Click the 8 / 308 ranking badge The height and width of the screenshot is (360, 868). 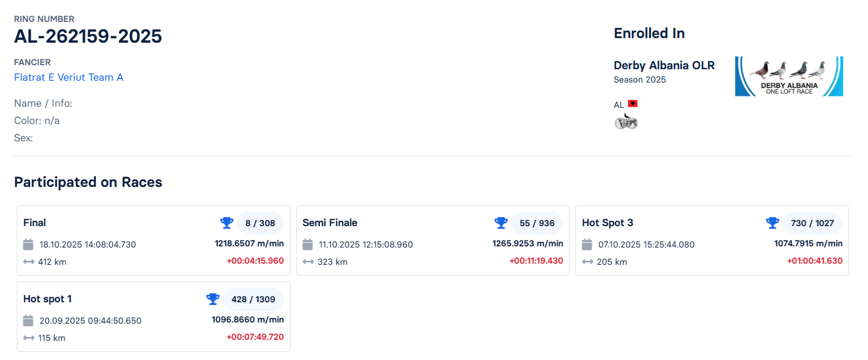[x=260, y=223]
